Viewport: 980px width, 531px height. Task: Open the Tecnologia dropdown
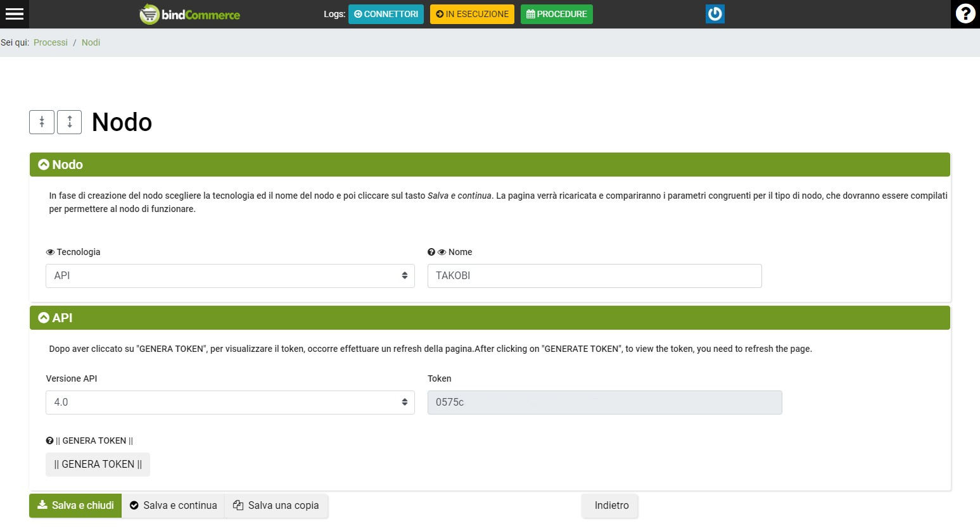point(230,276)
